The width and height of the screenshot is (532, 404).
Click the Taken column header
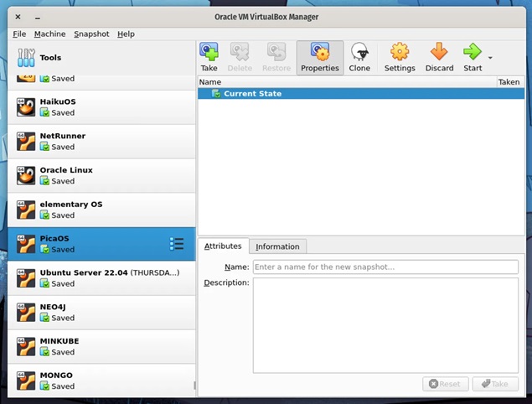click(x=510, y=82)
